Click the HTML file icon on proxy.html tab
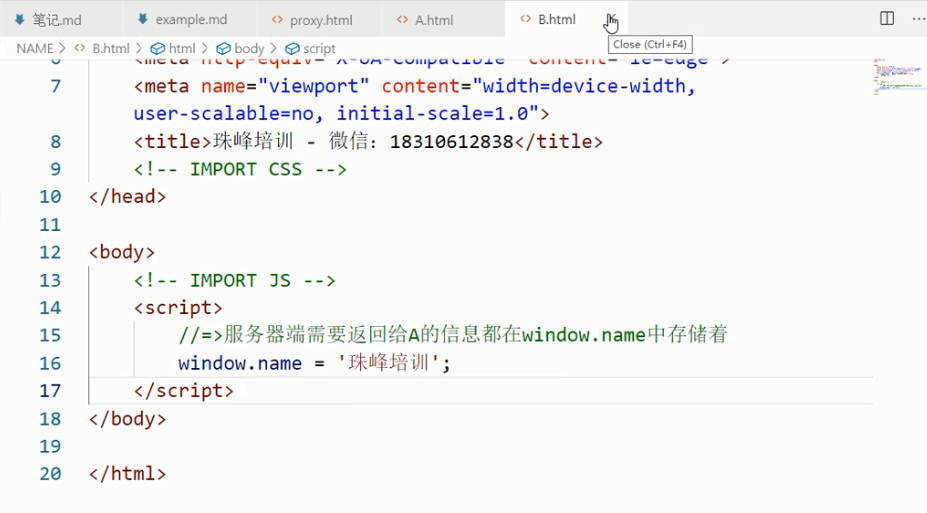Screen dimensions: 927x513 pos(277,20)
